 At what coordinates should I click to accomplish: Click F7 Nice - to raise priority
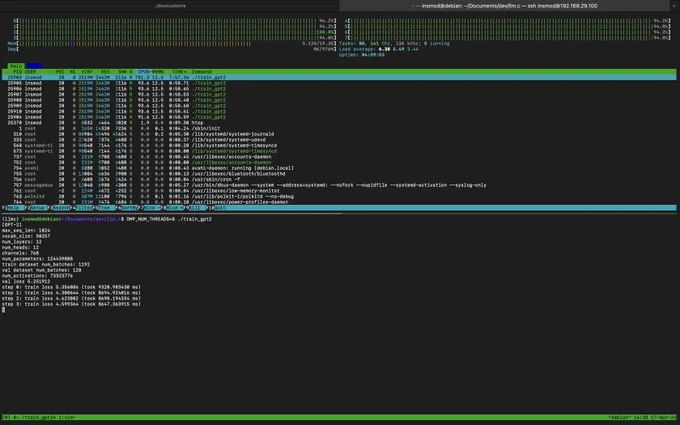pyautogui.click(x=149, y=208)
